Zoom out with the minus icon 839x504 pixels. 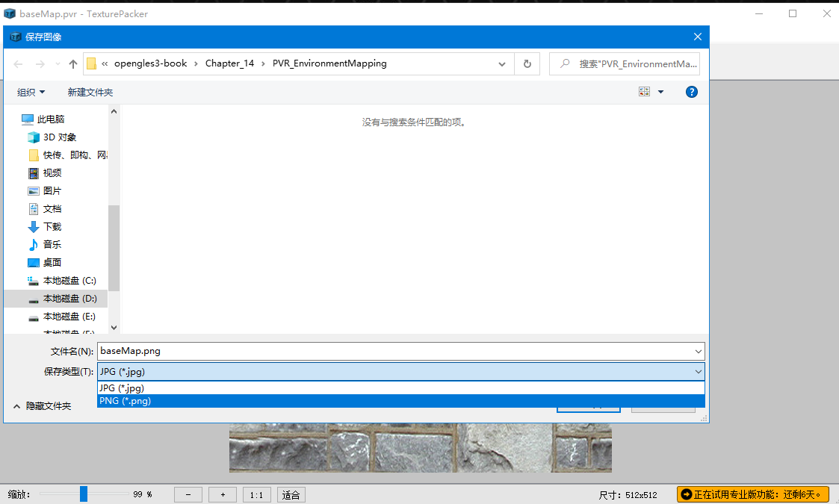coord(188,494)
